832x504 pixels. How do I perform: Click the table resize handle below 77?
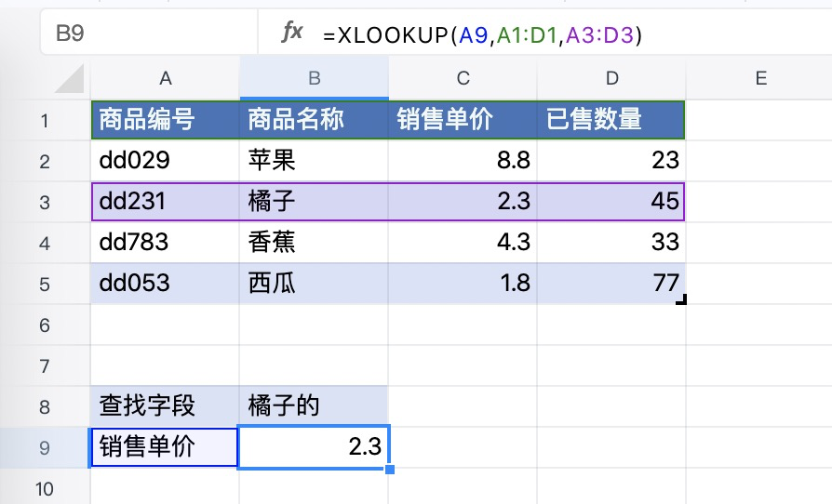pos(681,299)
